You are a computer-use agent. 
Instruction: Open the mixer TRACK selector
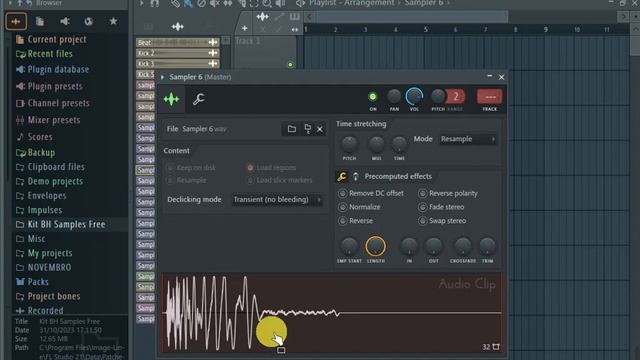[489, 97]
